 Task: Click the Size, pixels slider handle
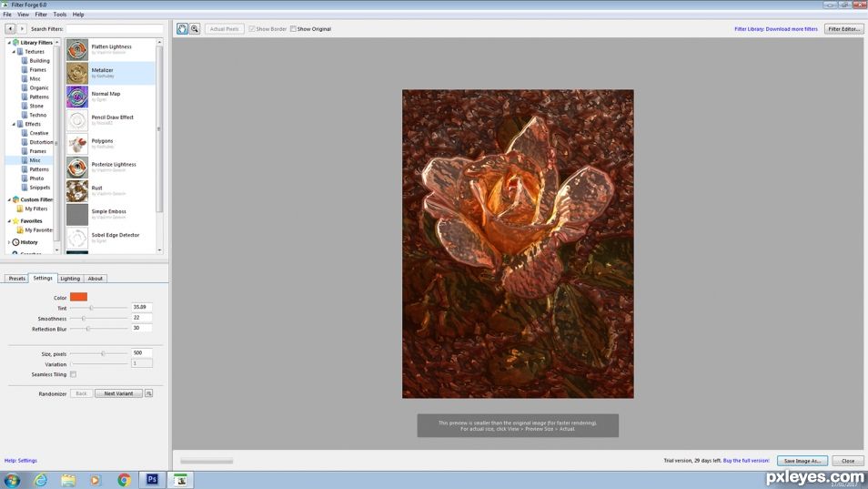pos(103,353)
